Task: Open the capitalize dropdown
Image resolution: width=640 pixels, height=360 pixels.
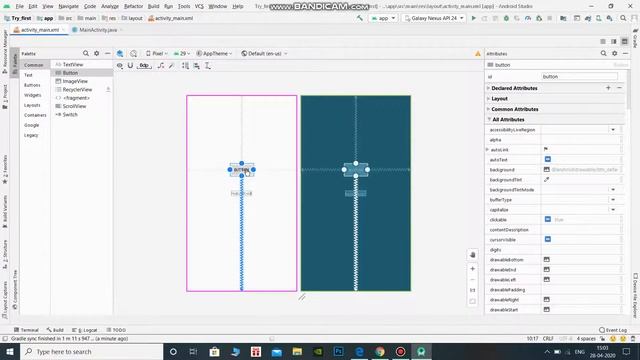Action: click(x=613, y=210)
